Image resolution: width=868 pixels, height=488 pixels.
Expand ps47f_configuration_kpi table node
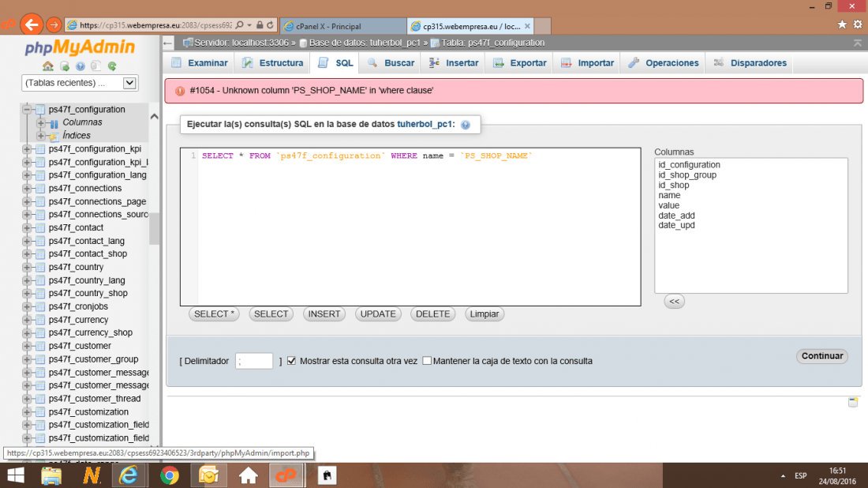point(27,149)
